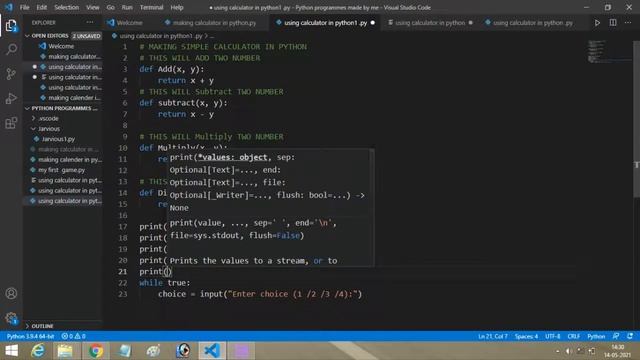Open the Terminal menu

(x=151, y=7)
